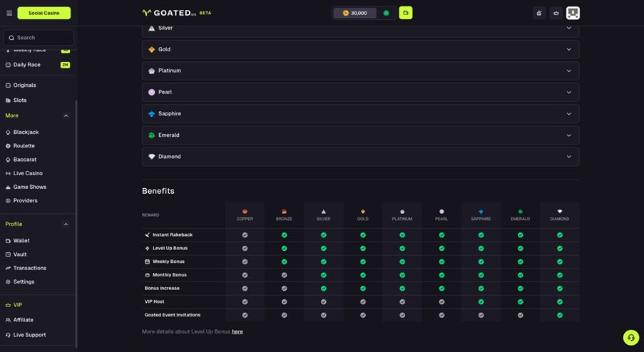Collapse the Profile section in the sidebar

(x=66, y=224)
